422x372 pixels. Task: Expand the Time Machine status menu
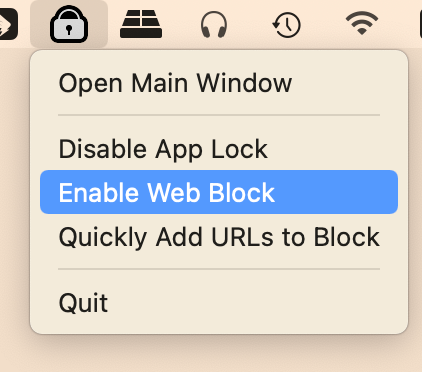pyautogui.click(x=287, y=25)
